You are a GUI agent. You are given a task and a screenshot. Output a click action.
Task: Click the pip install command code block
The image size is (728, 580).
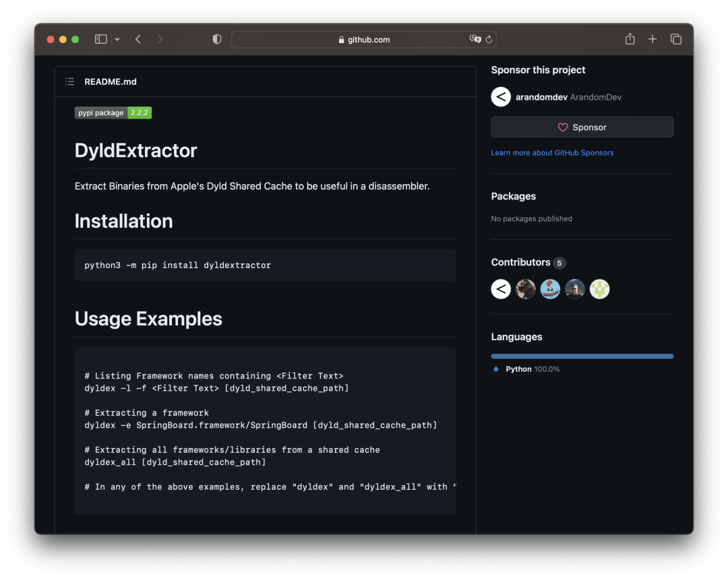coord(265,265)
